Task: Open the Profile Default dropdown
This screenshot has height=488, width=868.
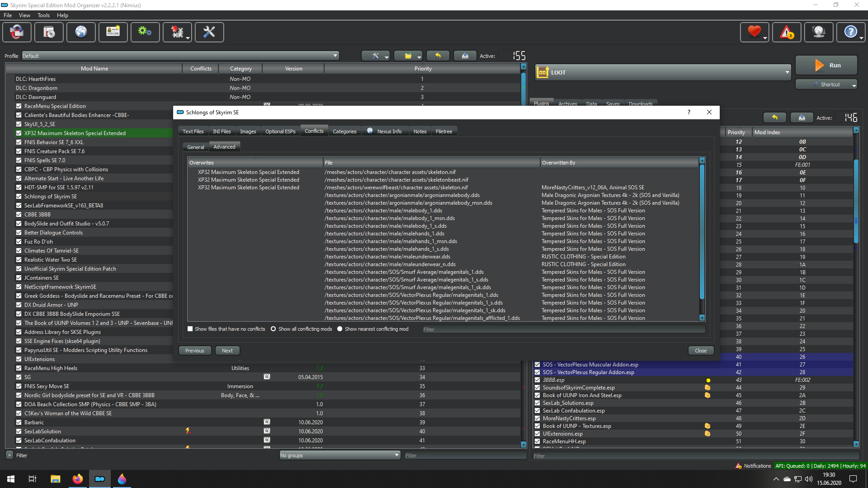Action: click(180, 56)
